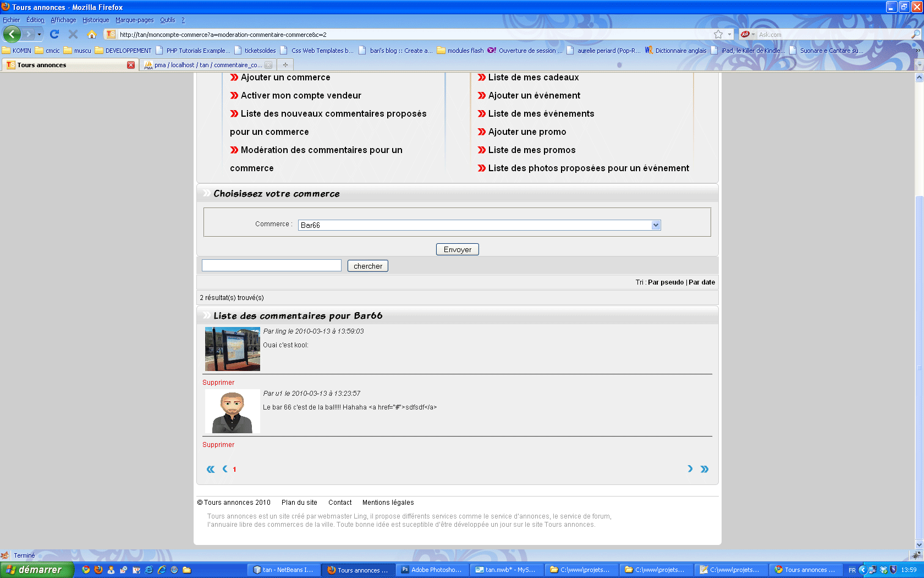Click the FR language indicator in tray

[x=852, y=570]
